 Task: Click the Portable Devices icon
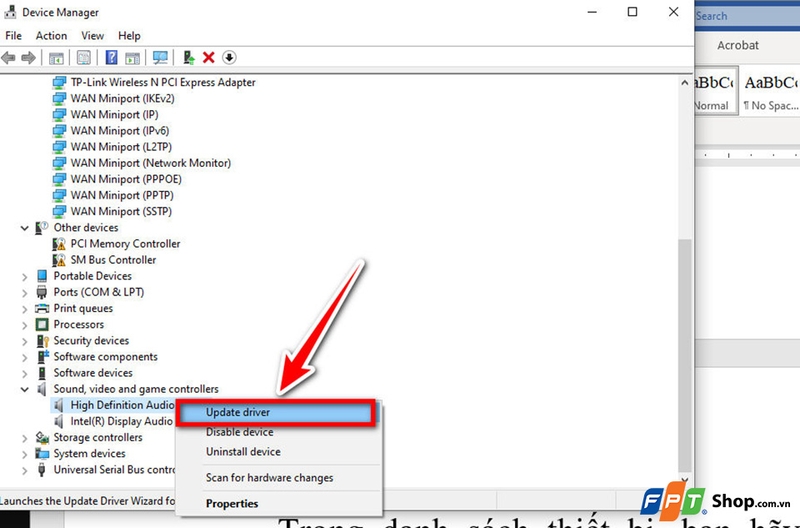pos(42,276)
